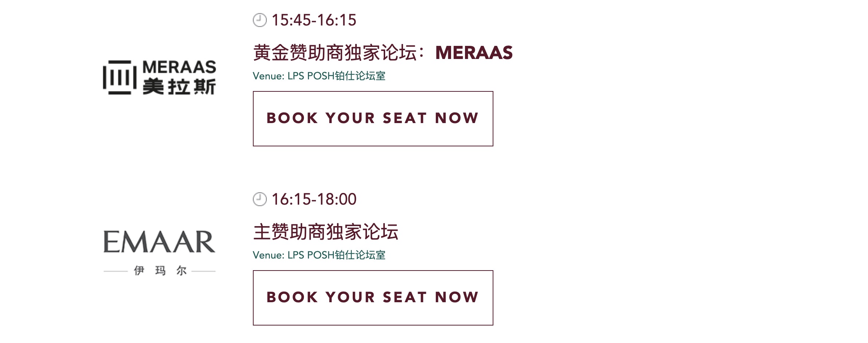Click 伊玛尔 text under EMAAR logo
This screenshot has width=868, height=343.
(160, 271)
